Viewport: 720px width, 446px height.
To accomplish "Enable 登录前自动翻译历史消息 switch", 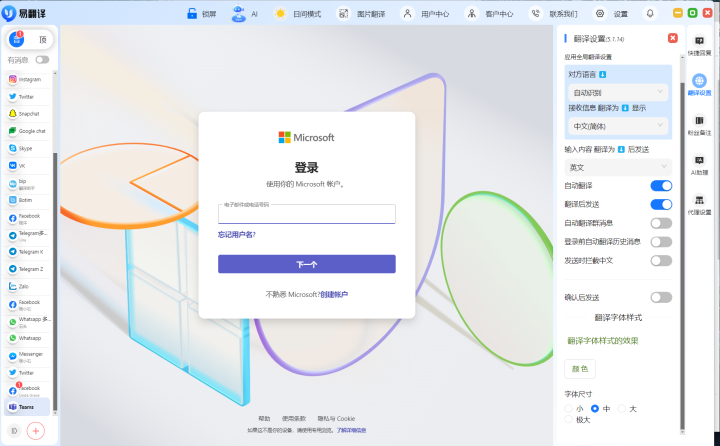I will (661, 242).
